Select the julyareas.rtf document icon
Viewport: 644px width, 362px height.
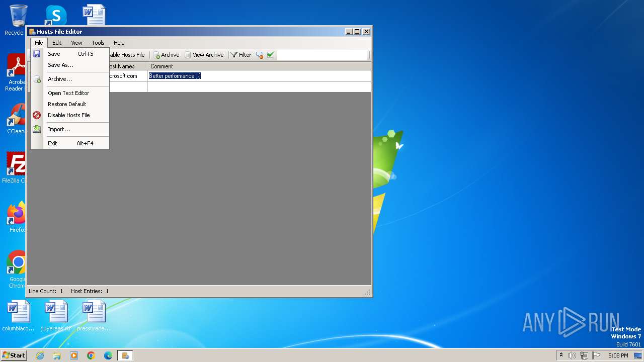click(56, 316)
